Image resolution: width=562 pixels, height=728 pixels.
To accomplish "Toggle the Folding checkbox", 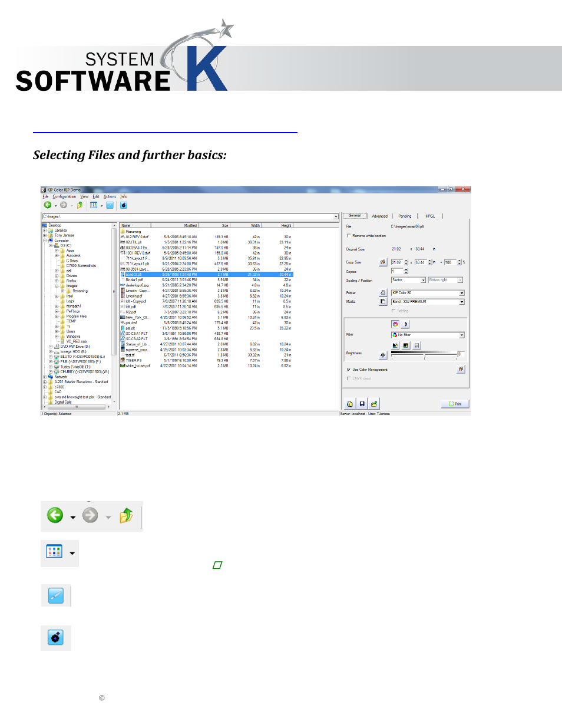I will 394,311.
